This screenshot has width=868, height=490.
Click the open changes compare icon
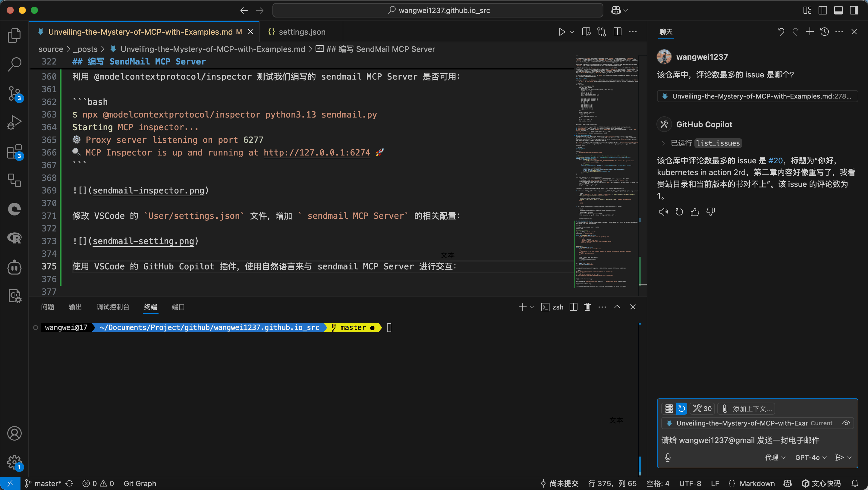pos(602,32)
